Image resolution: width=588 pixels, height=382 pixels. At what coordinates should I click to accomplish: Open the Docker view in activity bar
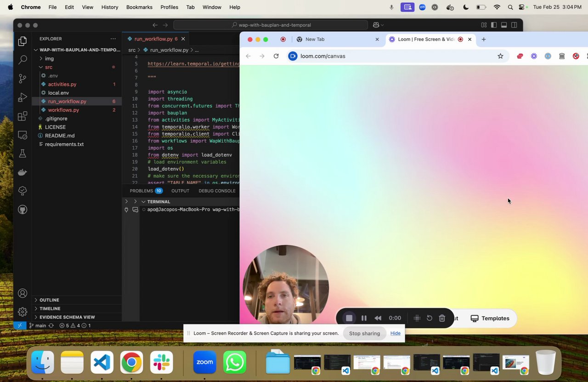(x=22, y=172)
